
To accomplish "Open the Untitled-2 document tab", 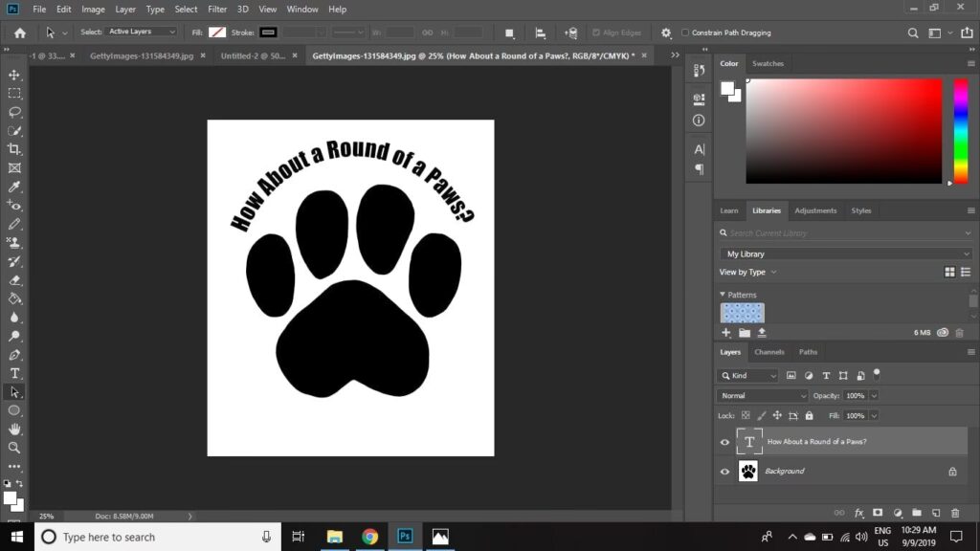I will point(251,56).
